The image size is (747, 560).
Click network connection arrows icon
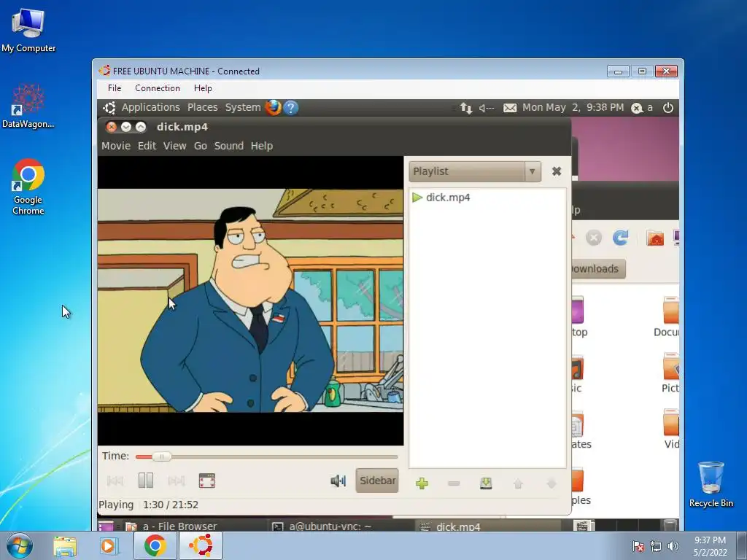point(466,108)
